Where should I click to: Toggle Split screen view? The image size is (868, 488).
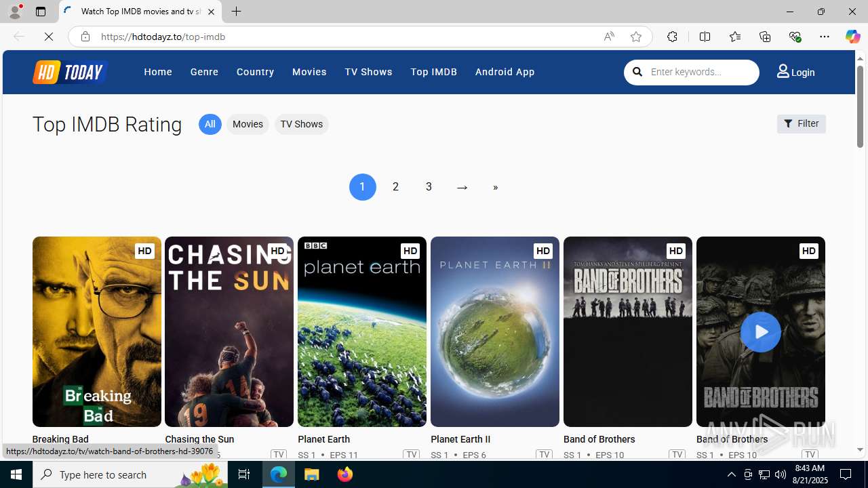click(x=705, y=37)
